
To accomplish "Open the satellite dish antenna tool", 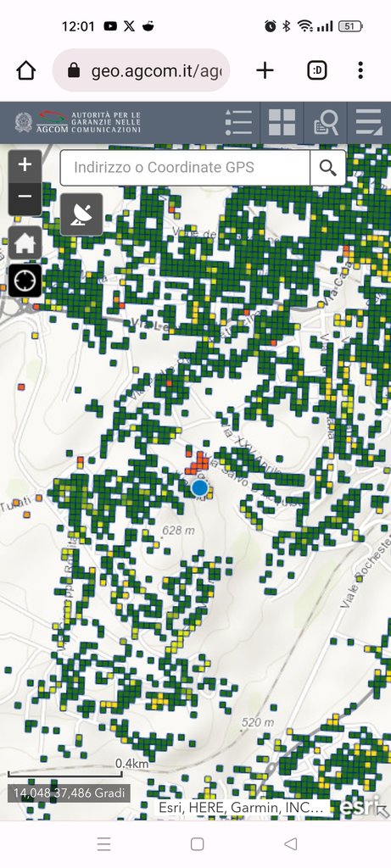I will [x=81, y=214].
